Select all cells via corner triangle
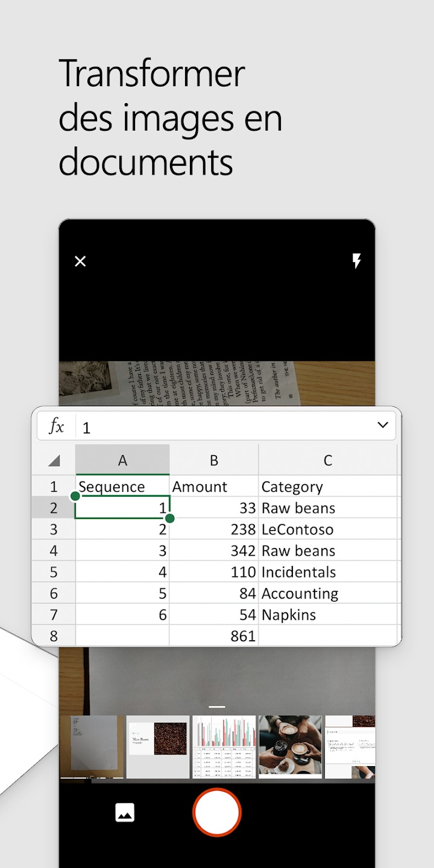 [54, 461]
